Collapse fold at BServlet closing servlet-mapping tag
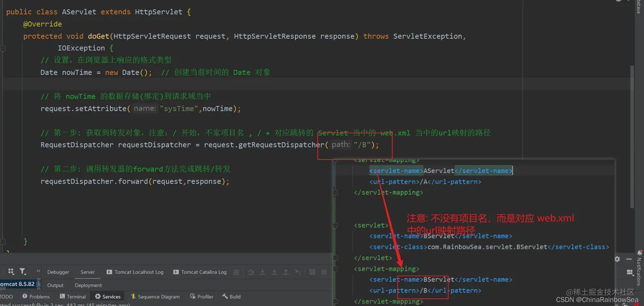The width and height of the screenshot is (644, 306). click(336, 301)
